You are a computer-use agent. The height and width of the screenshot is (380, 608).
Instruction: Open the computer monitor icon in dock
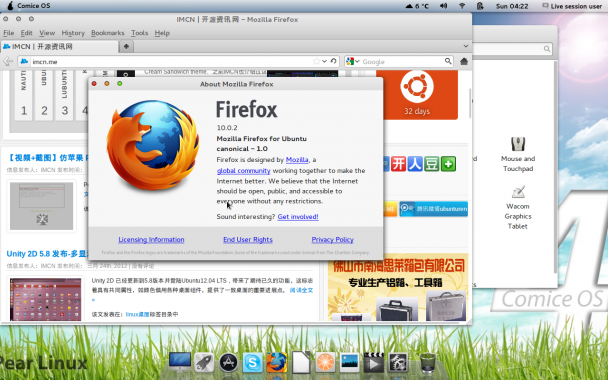[x=180, y=362]
